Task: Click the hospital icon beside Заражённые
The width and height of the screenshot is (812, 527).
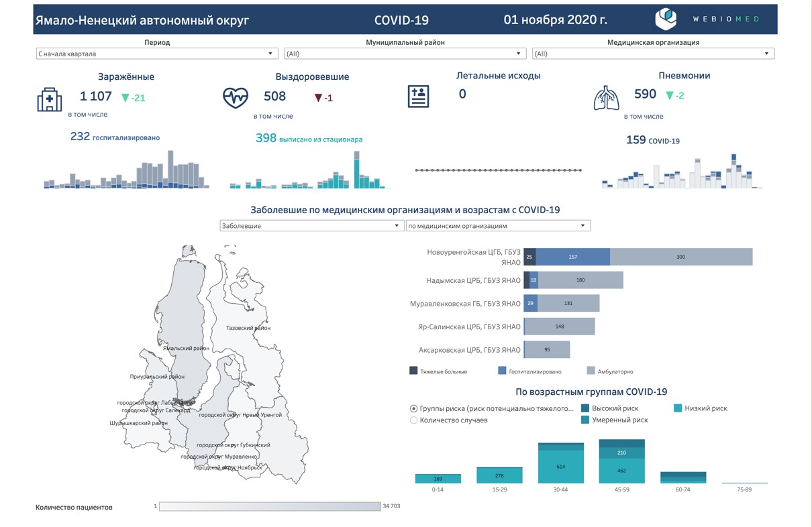Action: click(50, 99)
